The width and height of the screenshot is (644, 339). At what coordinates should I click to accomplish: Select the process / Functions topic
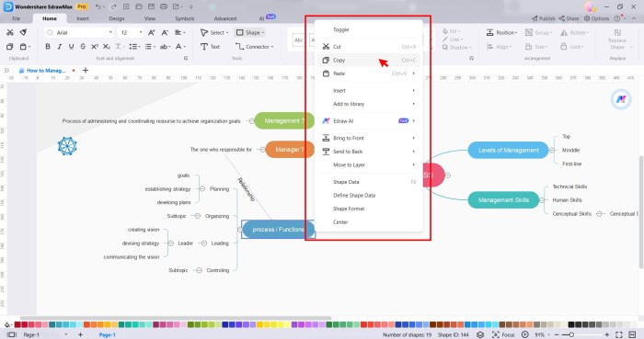pos(278,230)
